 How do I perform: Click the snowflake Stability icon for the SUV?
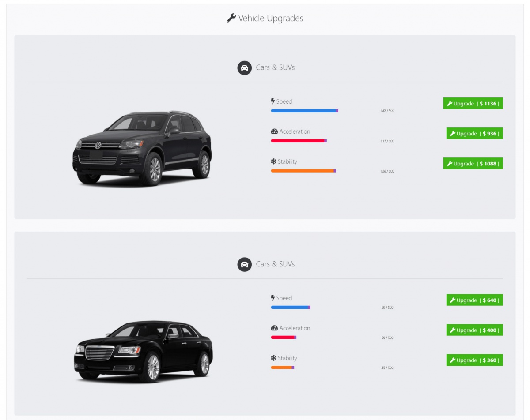coord(274,161)
